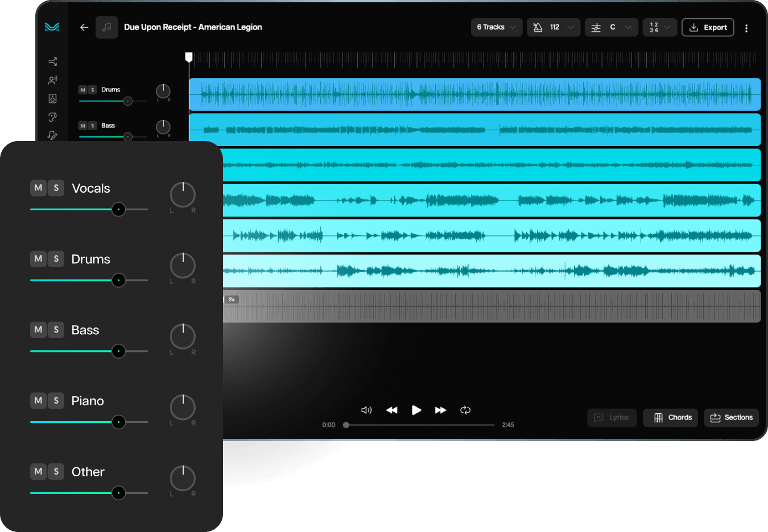
Task: Click the logo icon in the sidebar
Action: tap(52, 27)
